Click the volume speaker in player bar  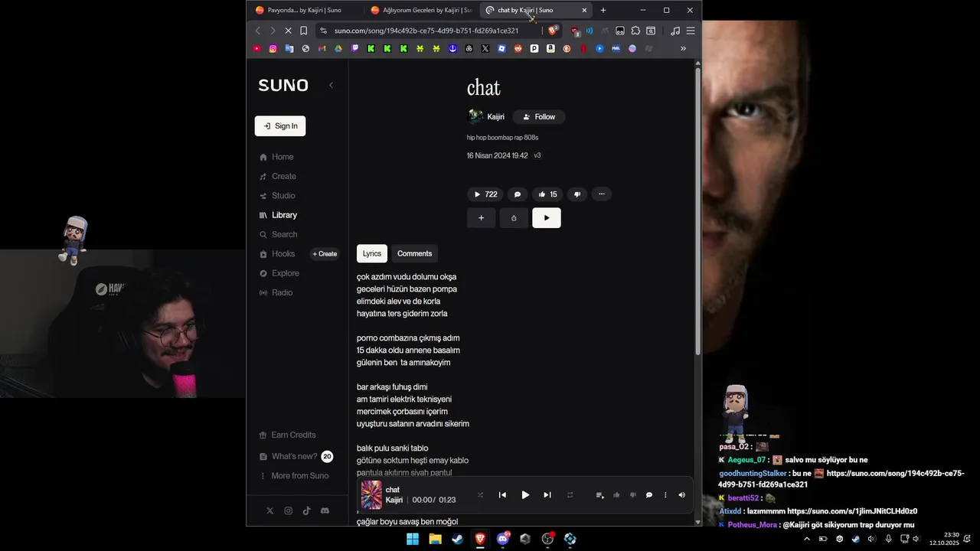681,495
